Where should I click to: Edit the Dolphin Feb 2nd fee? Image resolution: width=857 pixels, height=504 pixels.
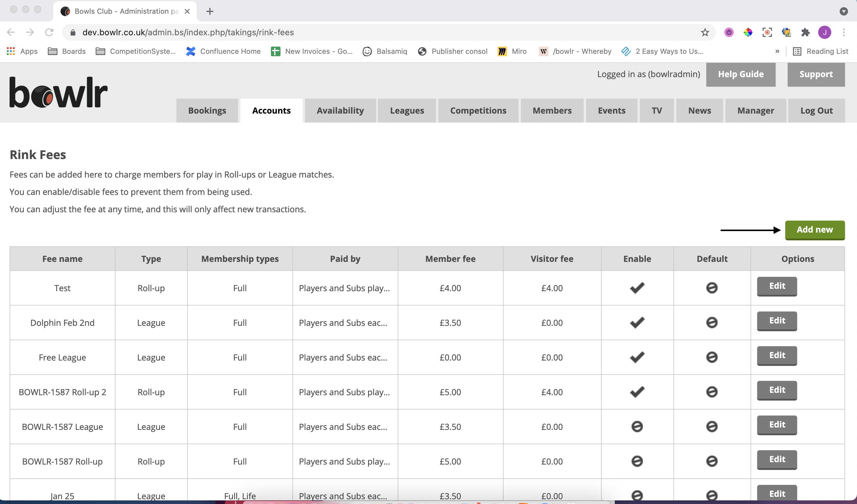pos(777,321)
